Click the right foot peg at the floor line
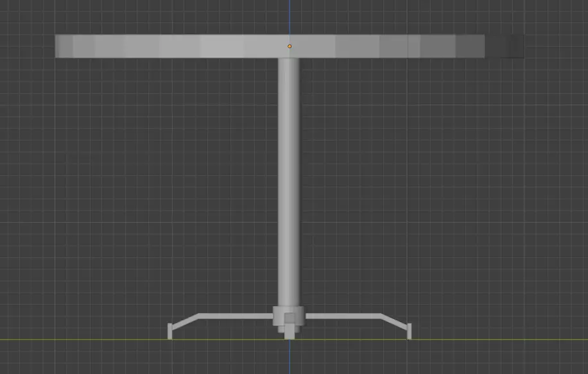588x374 pixels. (x=409, y=331)
